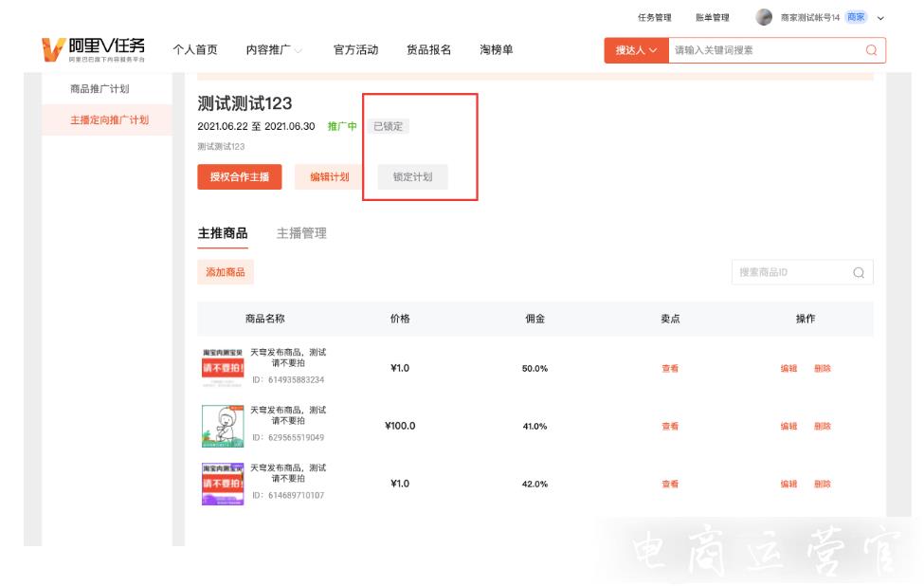
Task: Open thumbnail of product ID 614689710107
Action: coord(223,484)
